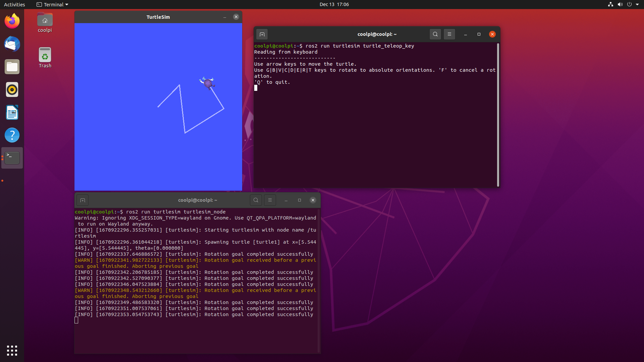
Task: Minimize the bottom terminal window
Action: [x=286, y=200]
